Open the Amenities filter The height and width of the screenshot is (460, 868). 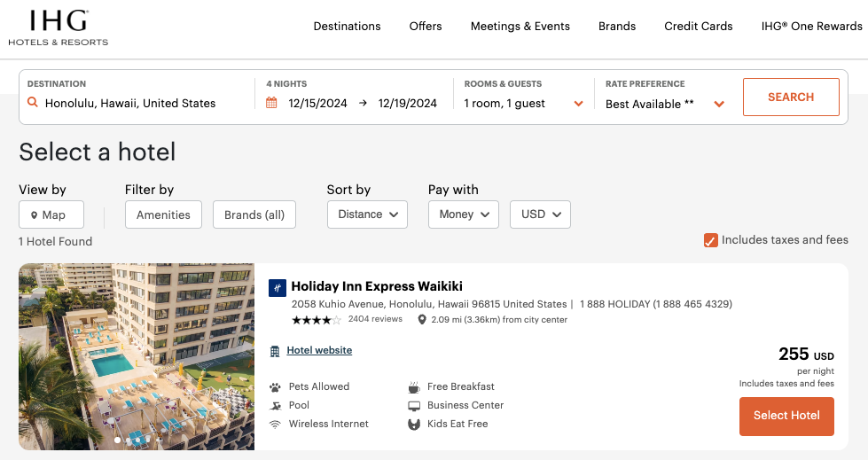163,214
